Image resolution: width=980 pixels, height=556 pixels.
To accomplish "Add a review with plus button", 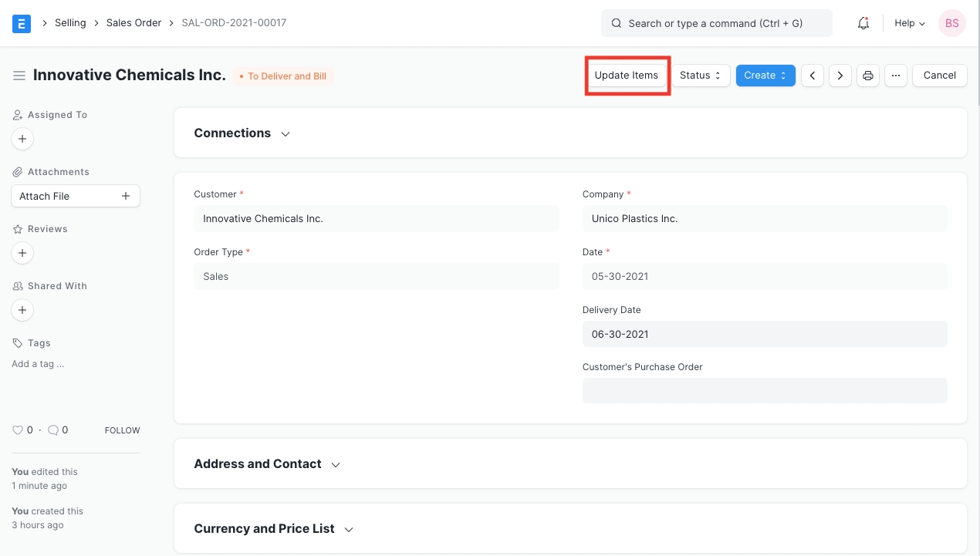I will 22,253.
